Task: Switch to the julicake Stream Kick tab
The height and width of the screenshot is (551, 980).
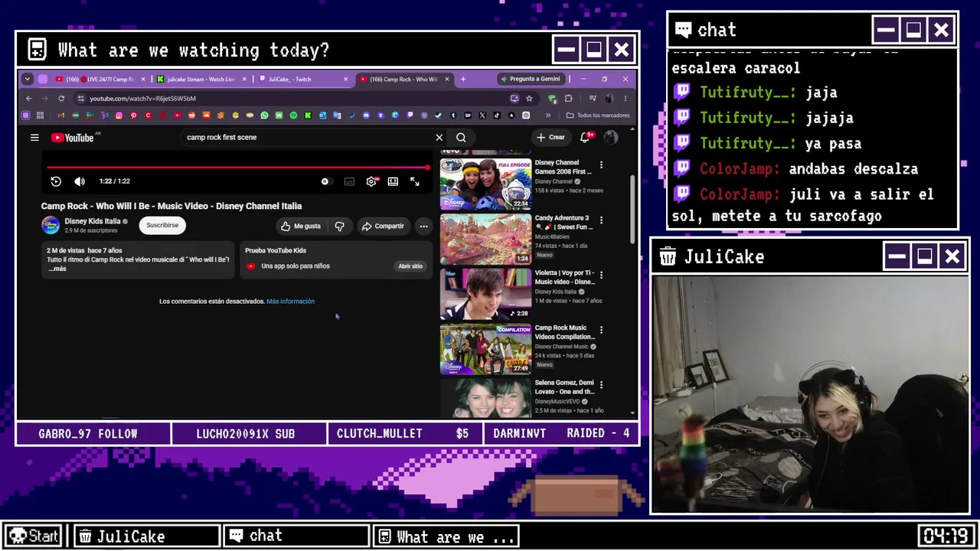Action: point(201,79)
